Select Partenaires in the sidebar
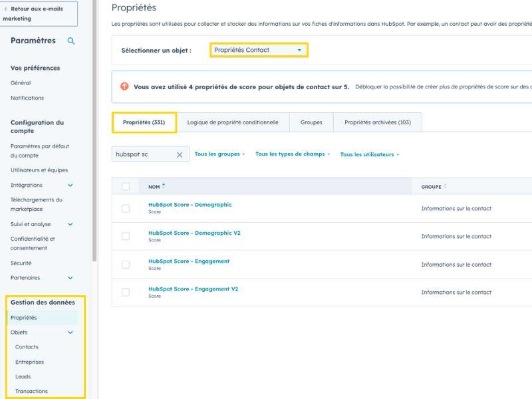This screenshot has height=399, width=532. point(25,278)
